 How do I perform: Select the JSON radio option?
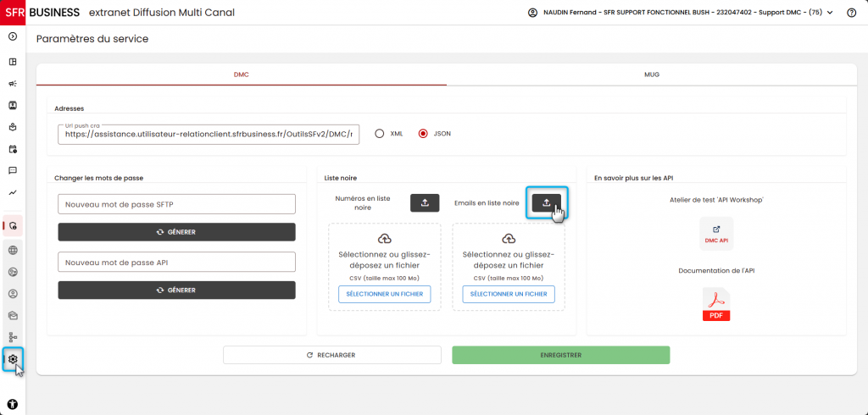coord(424,133)
